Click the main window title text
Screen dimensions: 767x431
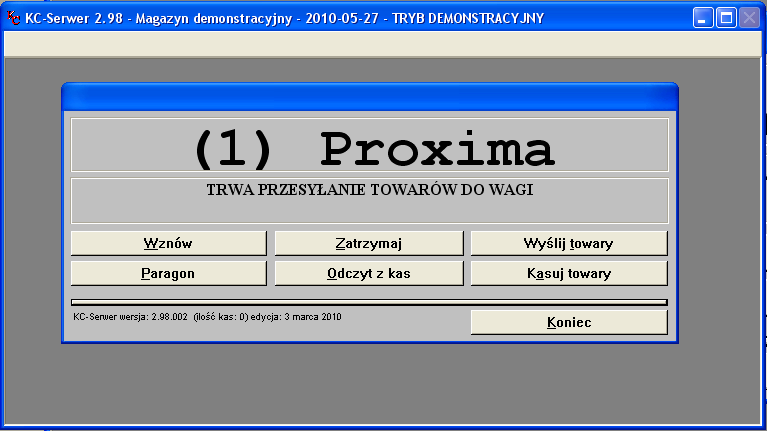pos(284,19)
